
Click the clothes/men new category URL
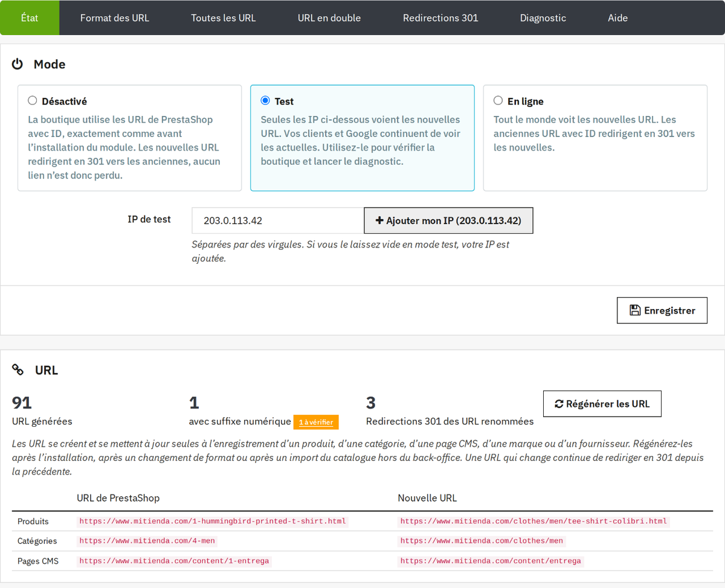482,541
